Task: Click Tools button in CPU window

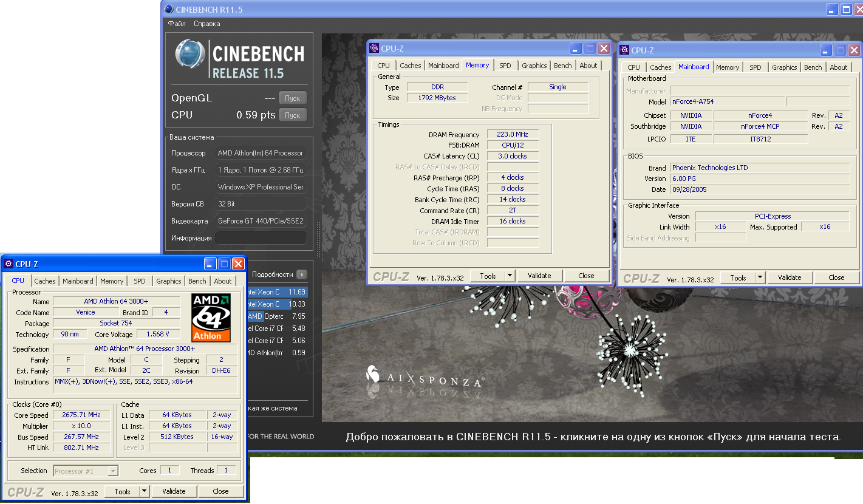Action: coord(122,491)
